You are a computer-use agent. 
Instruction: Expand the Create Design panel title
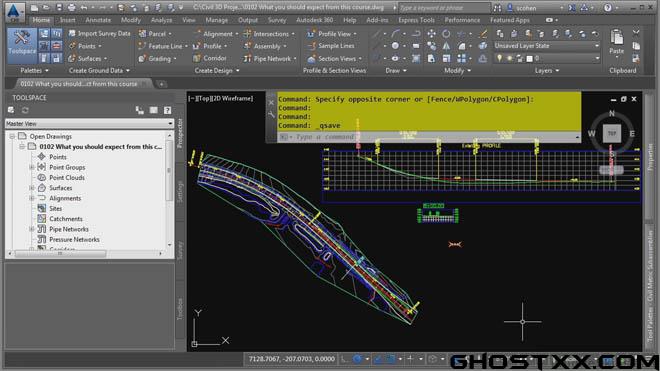point(216,71)
